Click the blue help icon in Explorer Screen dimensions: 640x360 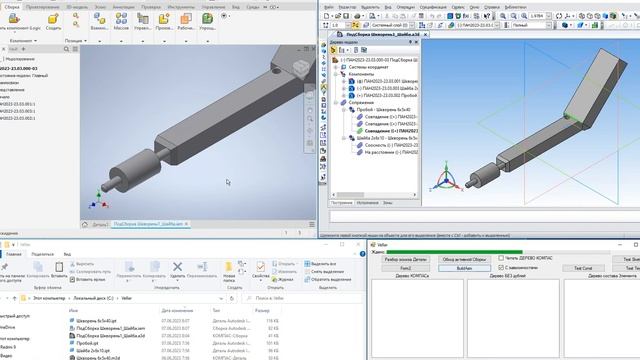click(362, 254)
